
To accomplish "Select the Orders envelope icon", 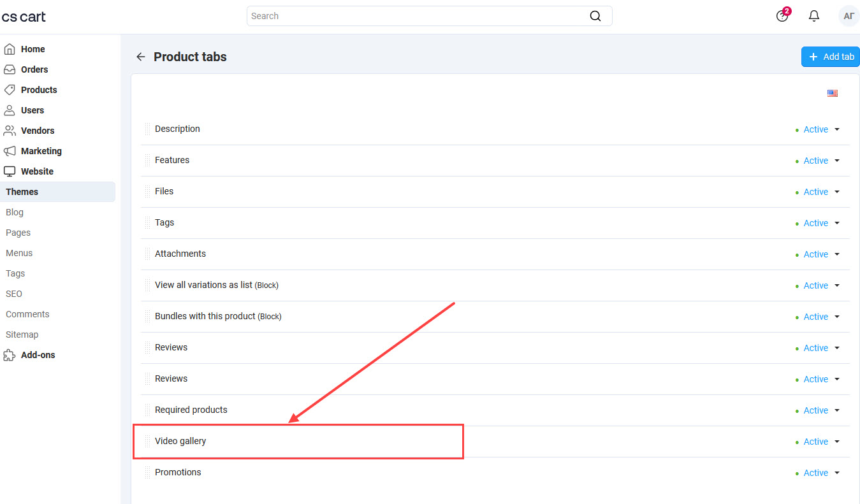I will tap(10, 69).
